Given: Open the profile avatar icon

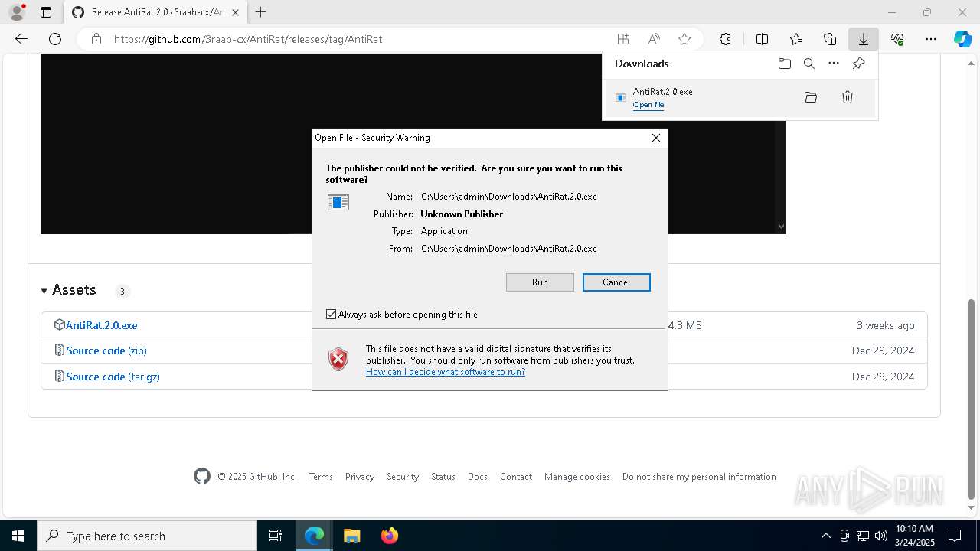Looking at the screenshot, I should point(17,12).
